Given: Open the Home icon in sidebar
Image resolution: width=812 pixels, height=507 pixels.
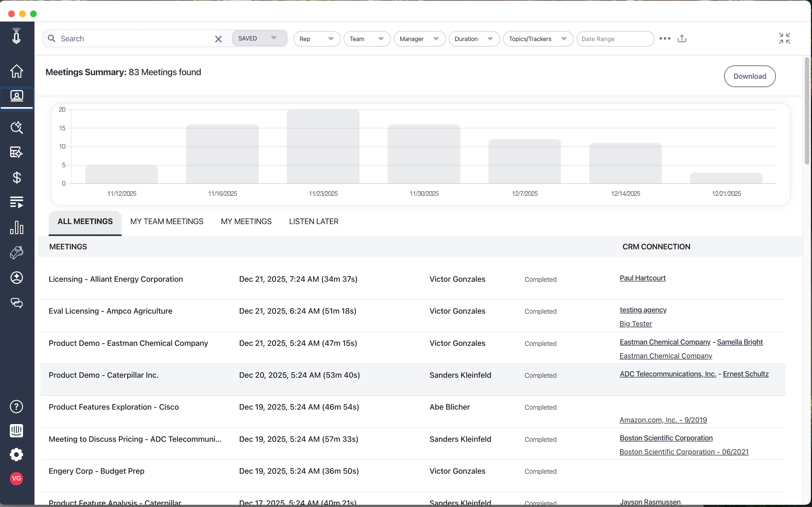Looking at the screenshot, I should click(x=16, y=71).
